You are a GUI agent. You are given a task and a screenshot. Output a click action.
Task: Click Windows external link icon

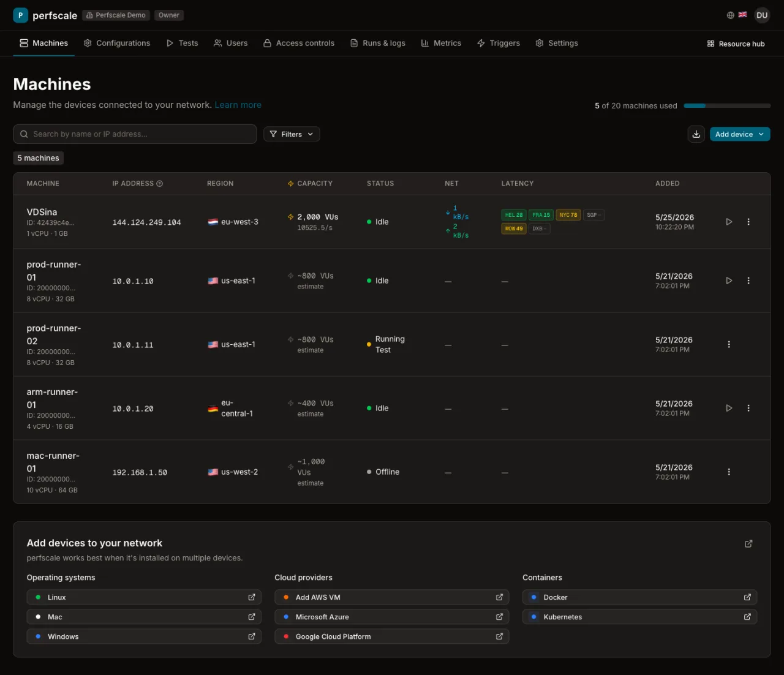pos(252,636)
